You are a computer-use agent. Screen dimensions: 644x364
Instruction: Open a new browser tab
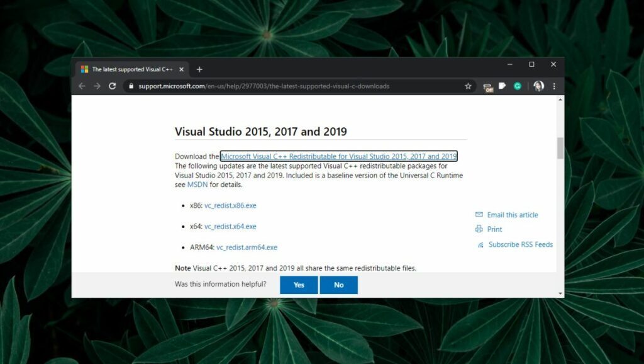(199, 69)
